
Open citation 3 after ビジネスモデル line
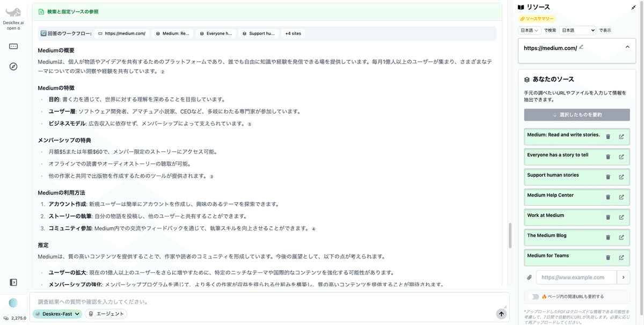(x=250, y=125)
